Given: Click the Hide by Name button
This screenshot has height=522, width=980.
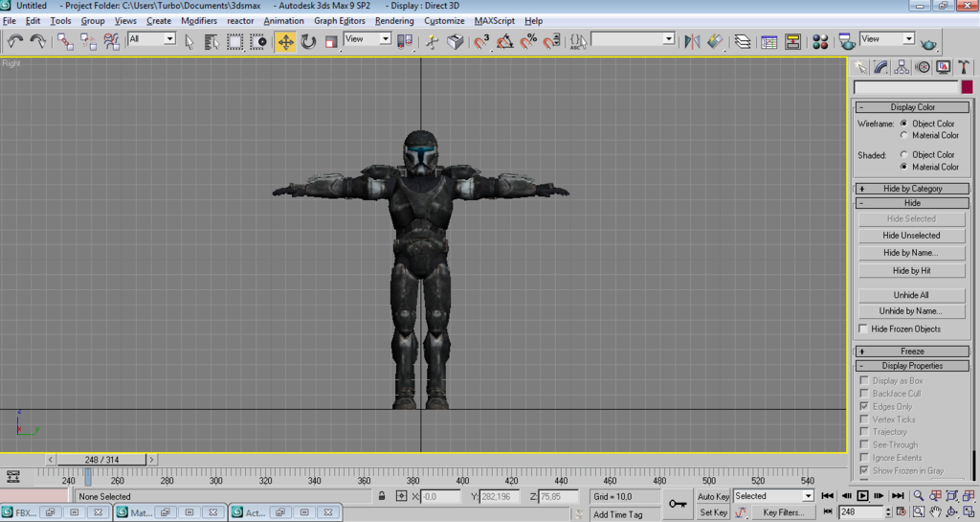Looking at the screenshot, I should click(911, 253).
